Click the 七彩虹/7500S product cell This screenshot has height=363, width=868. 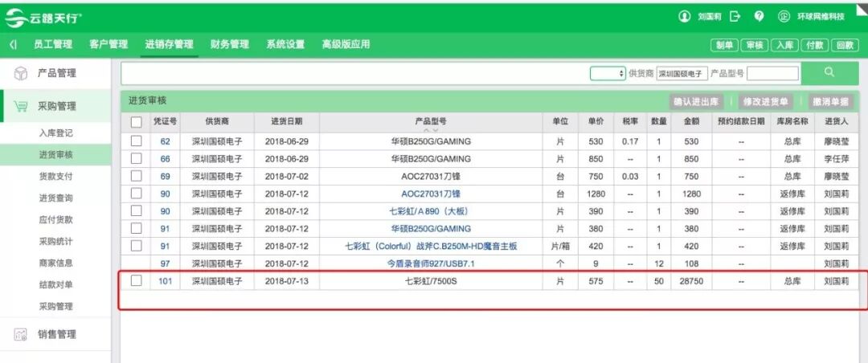click(431, 281)
